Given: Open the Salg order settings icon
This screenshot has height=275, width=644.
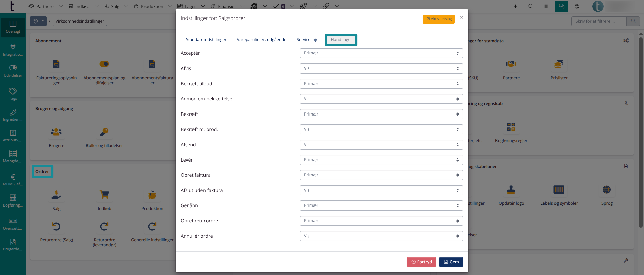Looking at the screenshot, I should click(56, 195).
